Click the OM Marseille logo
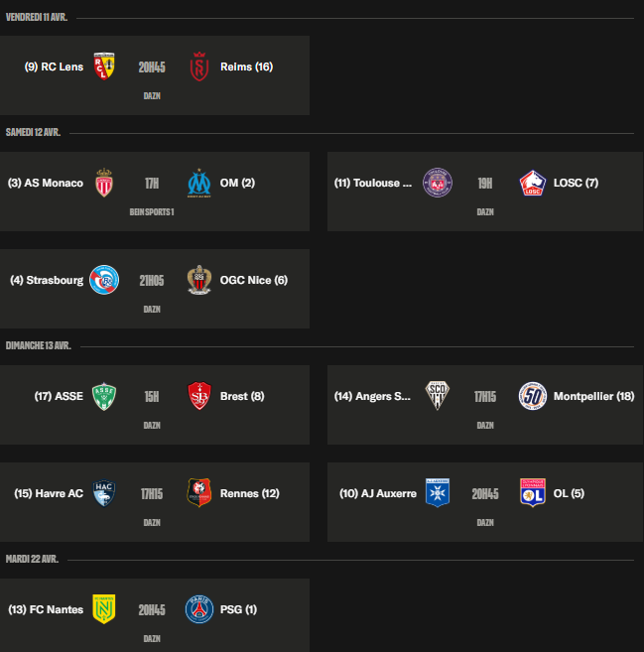The image size is (644, 652). 199,183
